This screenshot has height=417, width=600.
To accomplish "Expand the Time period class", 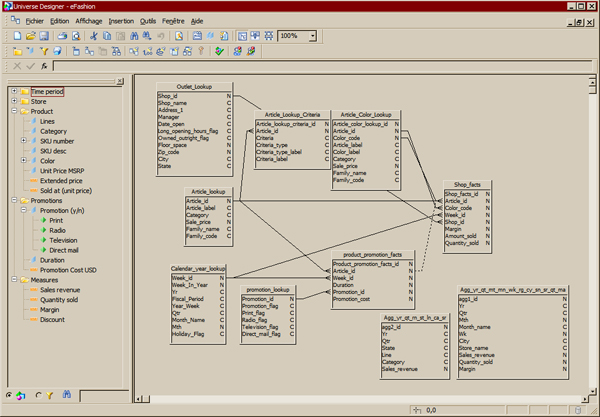I will pos(13,91).
